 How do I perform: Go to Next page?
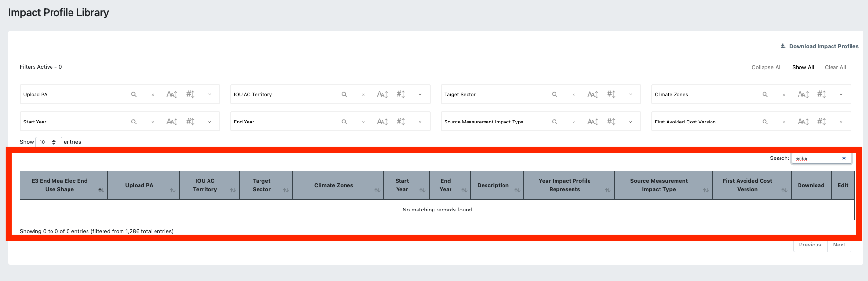pyautogui.click(x=839, y=245)
